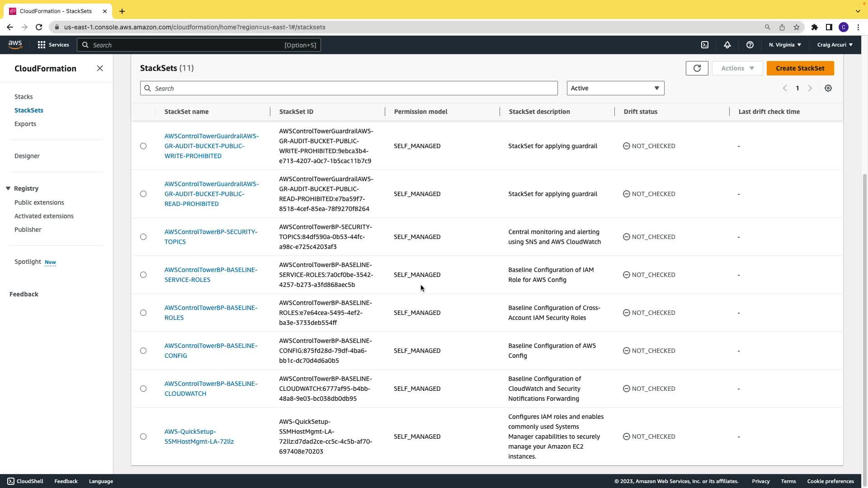Image resolution: width=868 pixels, height=488 pixels.
Task: Click the refresh StackSets button
Action: click(x=697, y=68)
